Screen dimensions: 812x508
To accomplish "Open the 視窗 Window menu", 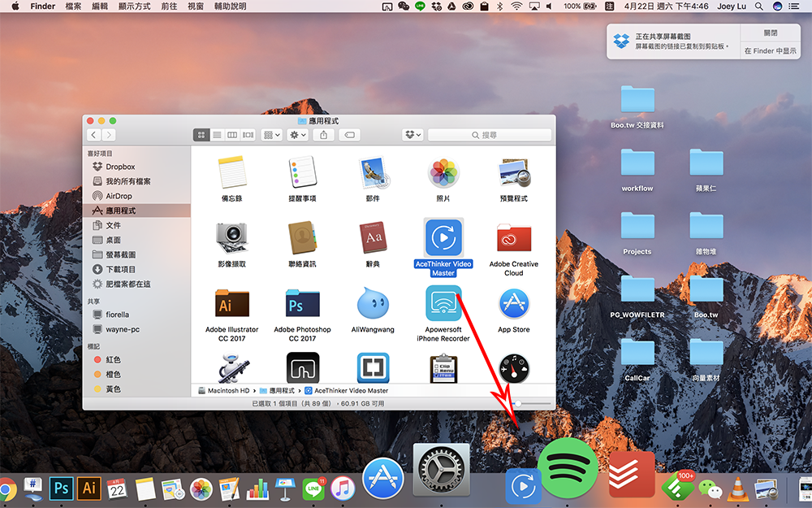I will tap(195, 7).
